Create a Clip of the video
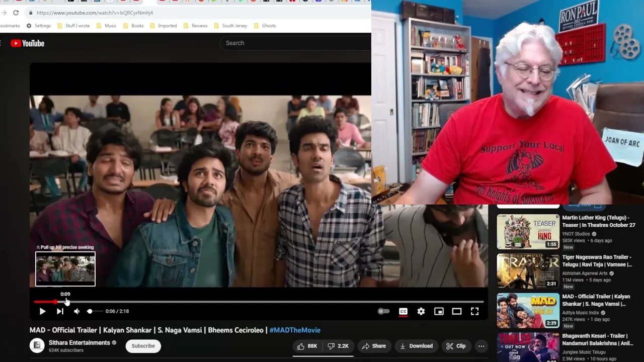 [456, 346]
